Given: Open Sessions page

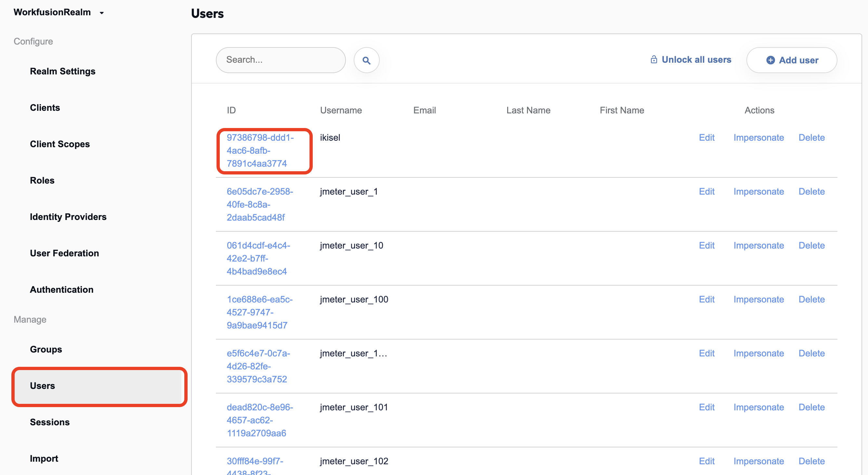Looking at the screenshot, I should 49,422.
